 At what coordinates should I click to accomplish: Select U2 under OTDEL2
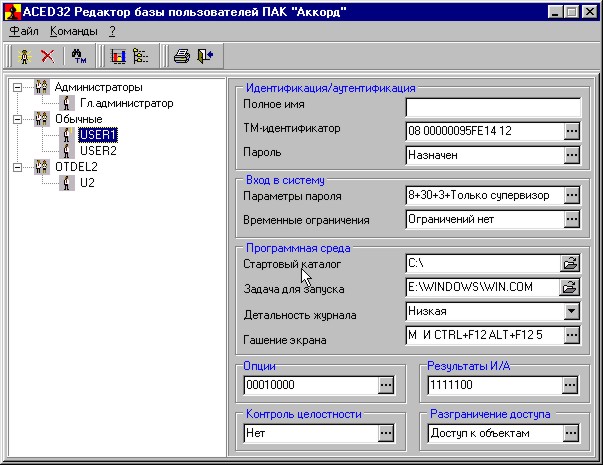pyautogui.click(x=87, y=183)
